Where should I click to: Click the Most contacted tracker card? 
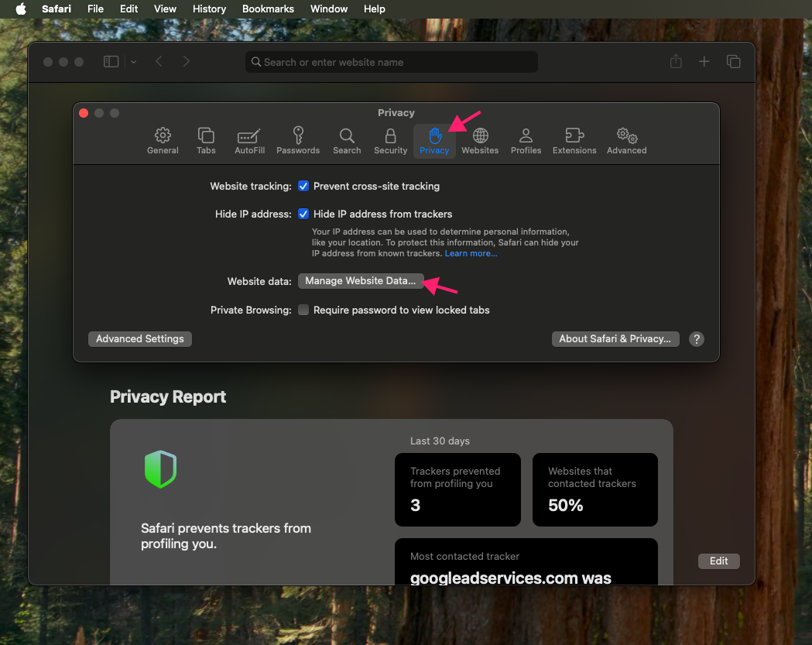tap(526, 561)
